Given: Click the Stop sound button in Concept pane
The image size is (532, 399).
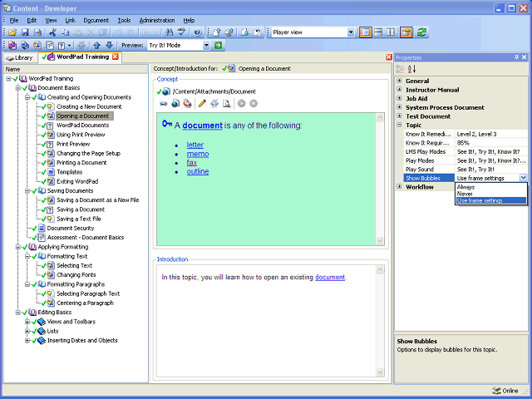Looking at the screenshot, I should (x=254, y=103).
